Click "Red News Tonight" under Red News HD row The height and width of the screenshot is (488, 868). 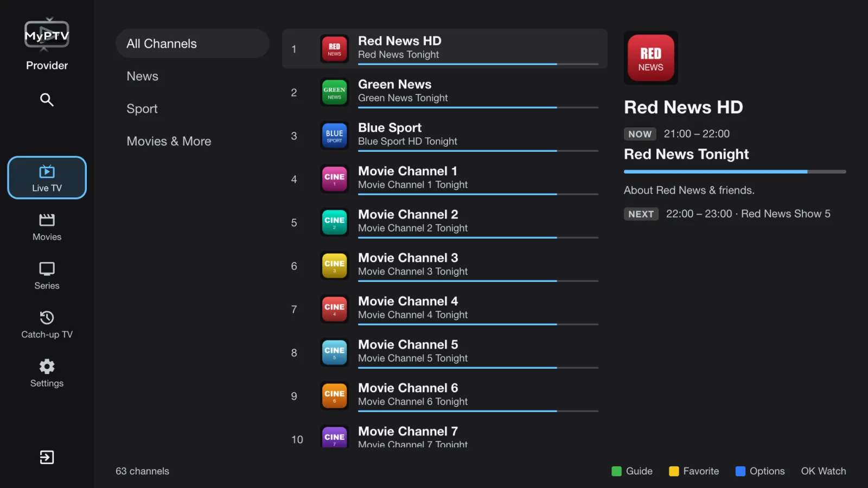399,54
